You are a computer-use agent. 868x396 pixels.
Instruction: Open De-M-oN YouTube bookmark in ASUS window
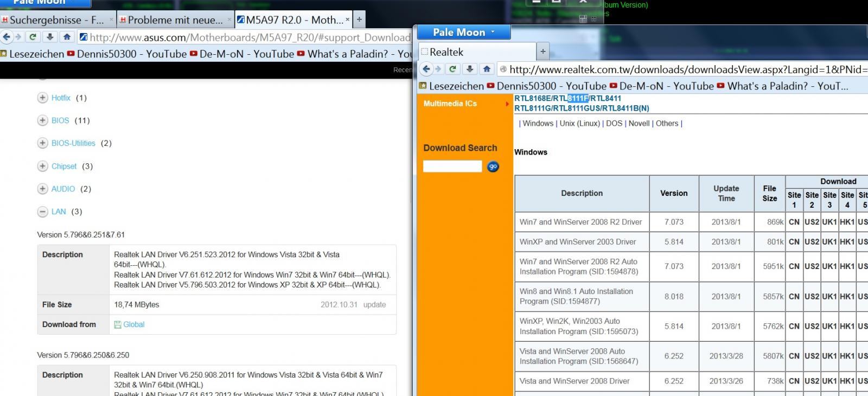pyautogui.click(x=241, y=54)
